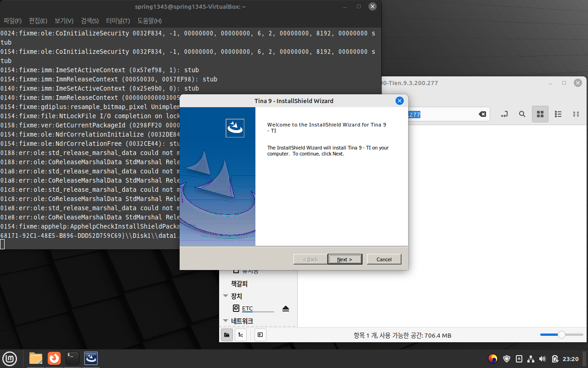Viewport: 588px width, 368px height.
Task: Adjust the file manager zoom slider
Action: click(561, 335)
